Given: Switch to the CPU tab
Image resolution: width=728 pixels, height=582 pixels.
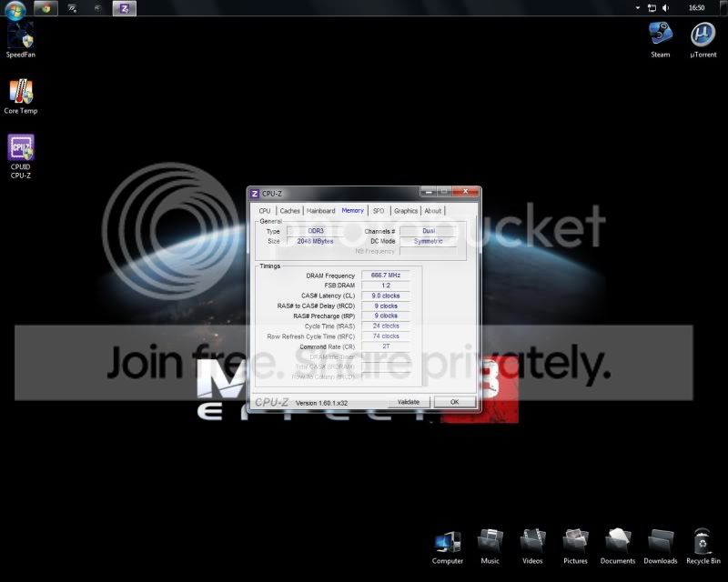Looking at the screenshot, I should click(x=265, y=211).
